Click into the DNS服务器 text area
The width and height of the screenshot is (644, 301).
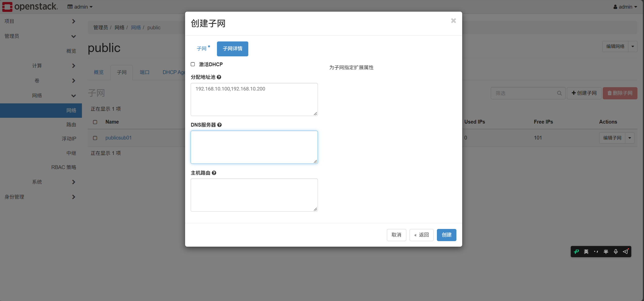pos(254,147)
